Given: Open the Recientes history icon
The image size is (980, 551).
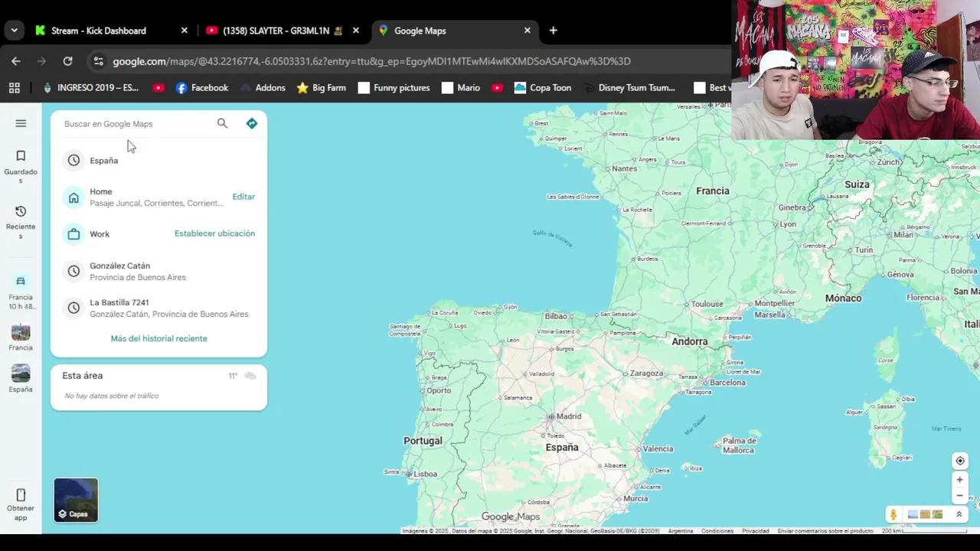Looking at the screenshot, I should click(21, 211).
